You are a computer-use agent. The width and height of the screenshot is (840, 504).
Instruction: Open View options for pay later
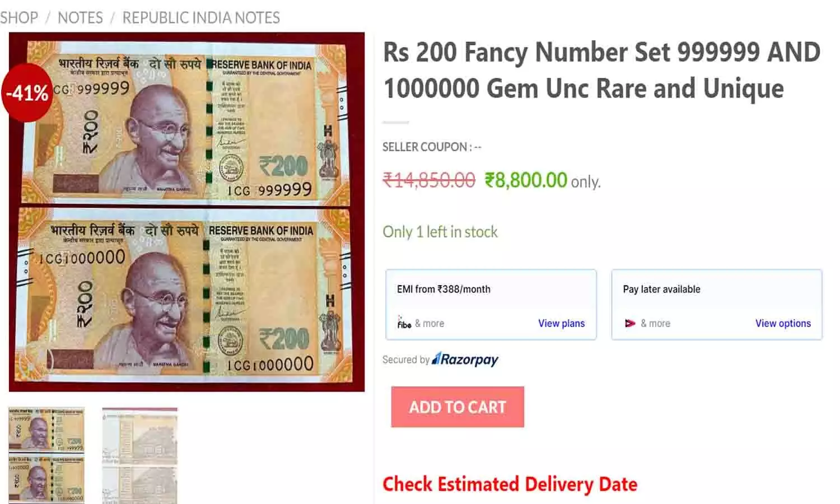click(x=782, y=323)
